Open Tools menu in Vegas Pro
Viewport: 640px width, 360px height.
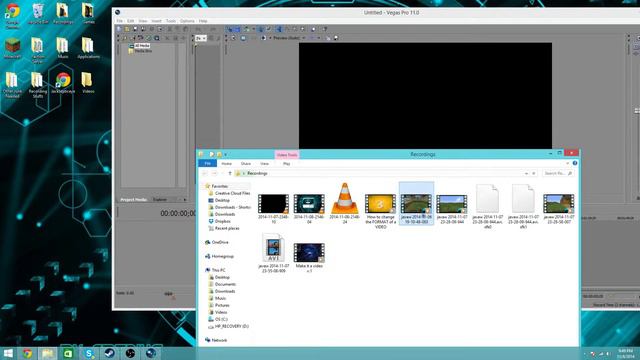(171, 21)
